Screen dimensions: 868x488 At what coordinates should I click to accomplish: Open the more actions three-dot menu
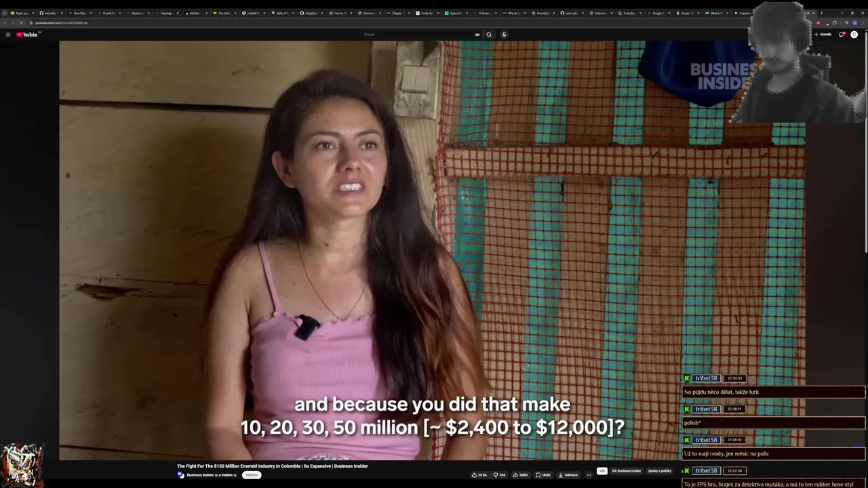tap(589, 475)
